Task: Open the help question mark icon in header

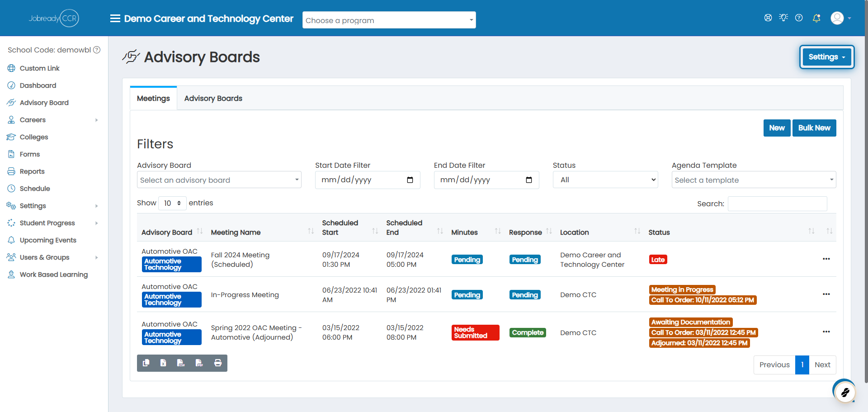Action: (799, 18)
